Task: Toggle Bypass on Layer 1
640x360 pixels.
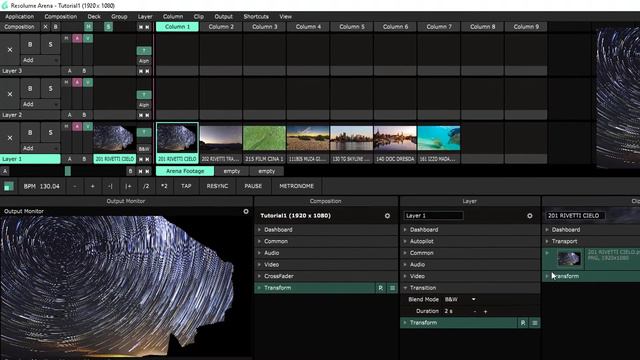Action: click(x=30, y=133)
